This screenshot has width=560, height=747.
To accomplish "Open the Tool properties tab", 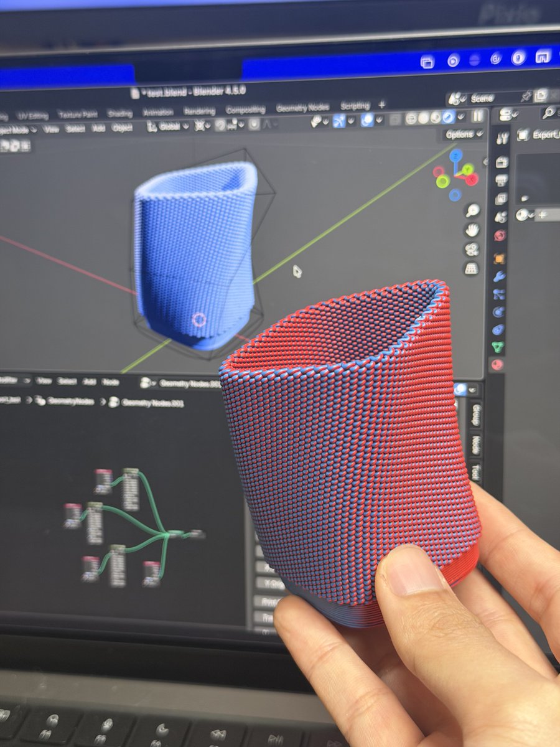I will click(x=503, y=139).
